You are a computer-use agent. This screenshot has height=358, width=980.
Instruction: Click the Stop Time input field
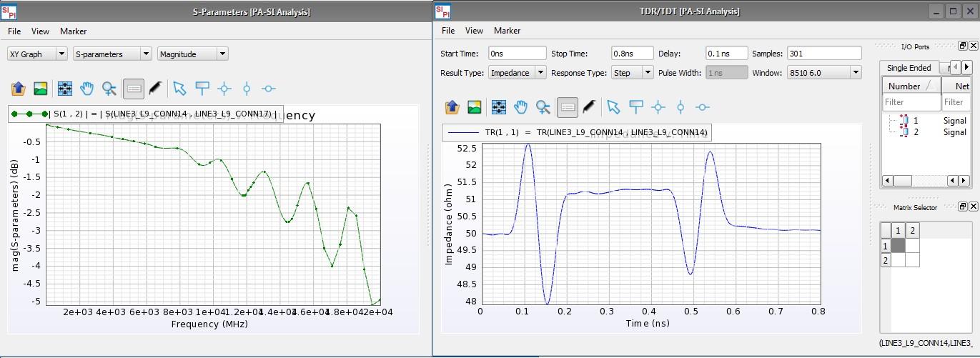pos(632,54)
